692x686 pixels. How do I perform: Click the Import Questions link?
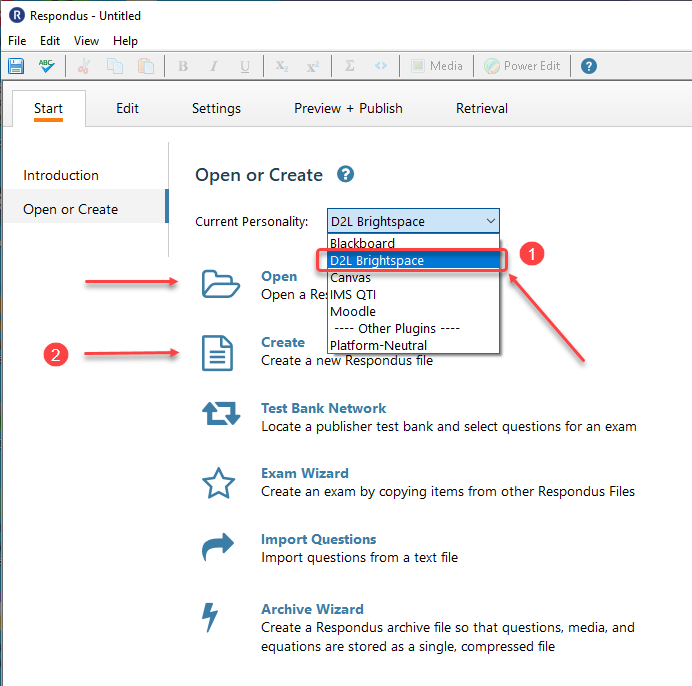(x=319, y=539)
